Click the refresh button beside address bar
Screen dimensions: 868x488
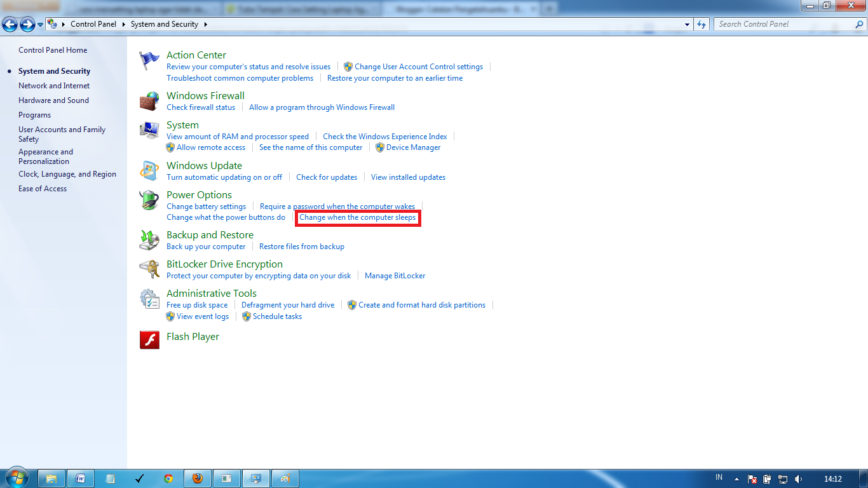click(x=702, y=24)
